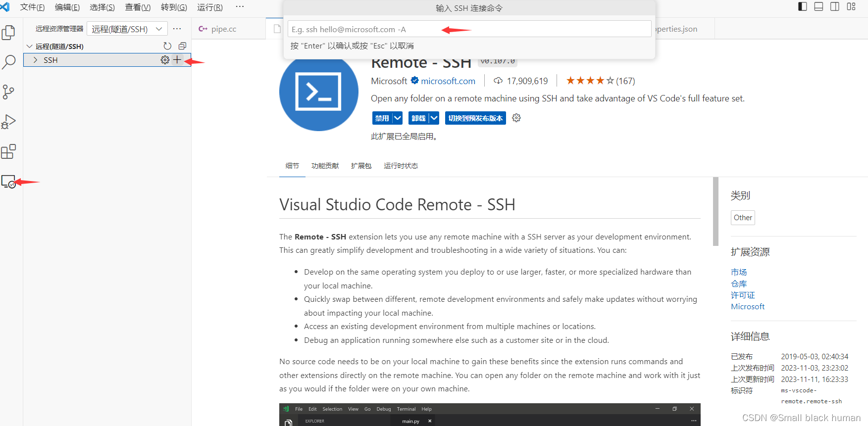Open Run and Debug view
The width and height of the screenshot is (868, 426).
pyautogui.click(x=8, y=122)
